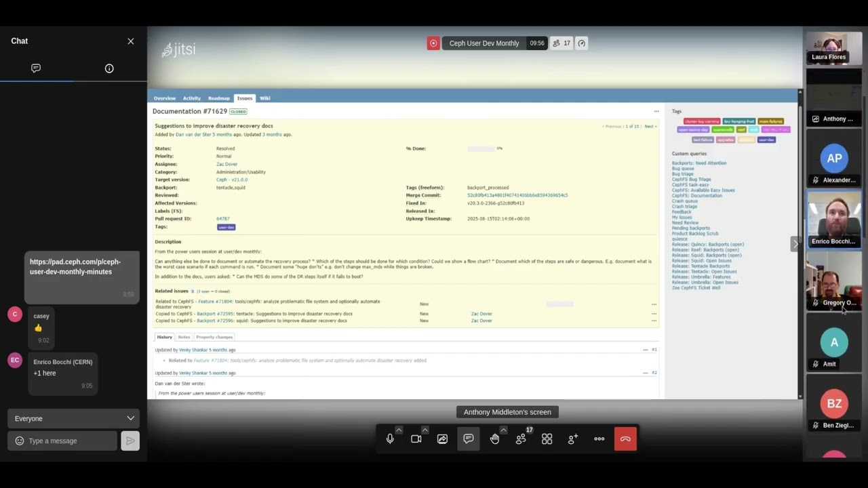Open target version Ceph - v21.0.0
Screen dimensions: 868x488
(232, 180)
